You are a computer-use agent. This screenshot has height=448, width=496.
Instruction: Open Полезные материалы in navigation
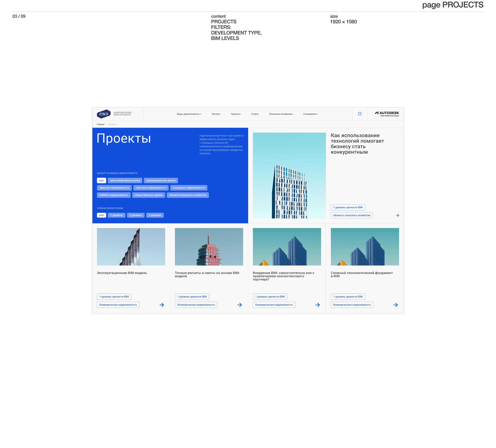(281, 114)
